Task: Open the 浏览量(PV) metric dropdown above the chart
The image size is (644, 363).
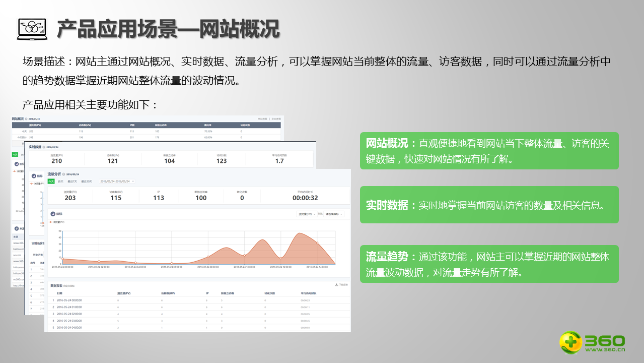Action: click(307, 214)
